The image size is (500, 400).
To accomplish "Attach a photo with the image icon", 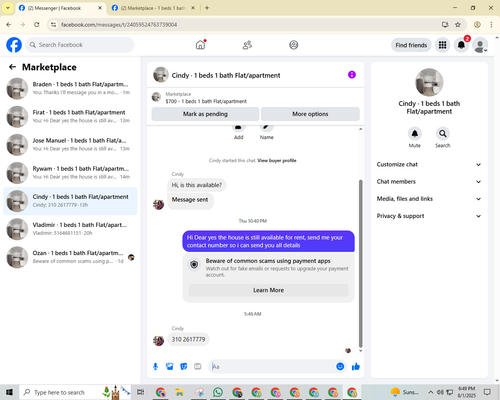I will [170, 367].
